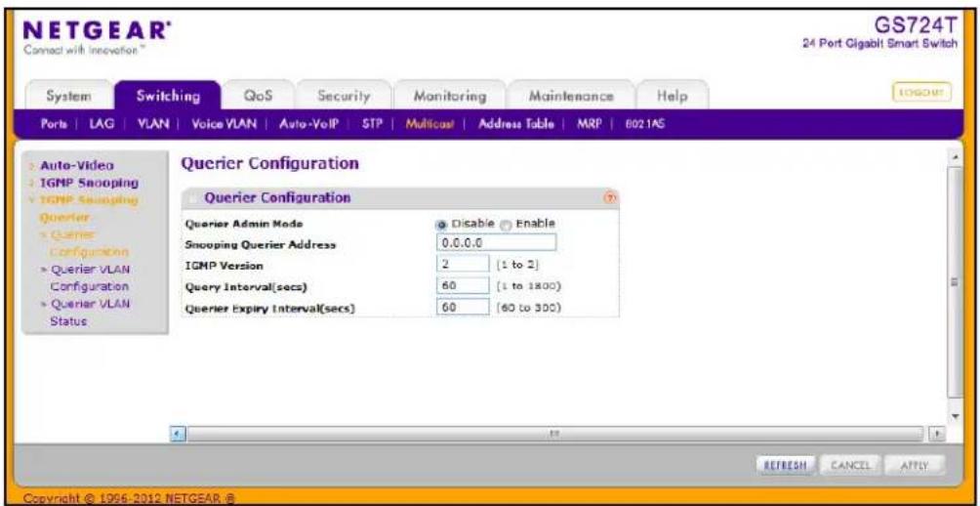Click the IGMP Version field
The height and width of the screenshot is (506, 980).
click(x=463, y=265)
